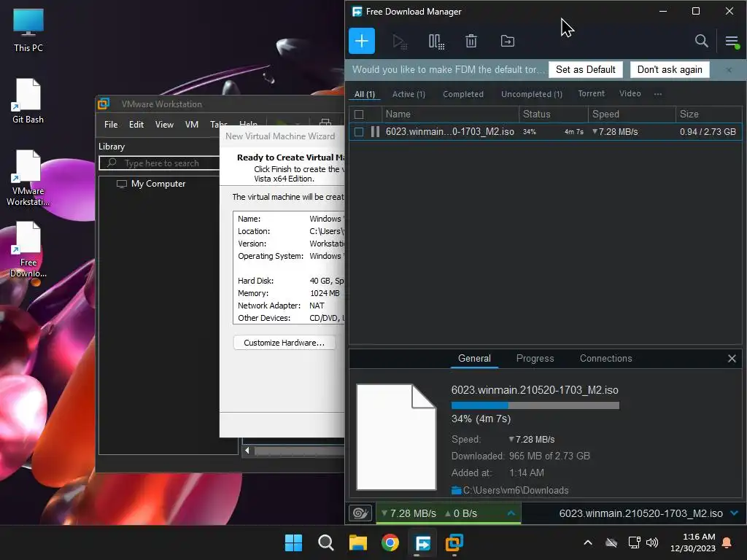Switch to Free Download Manager taskbar icon
Image resolution: width=747 pixels, height=560 pixels.
(x=422, y=542)
